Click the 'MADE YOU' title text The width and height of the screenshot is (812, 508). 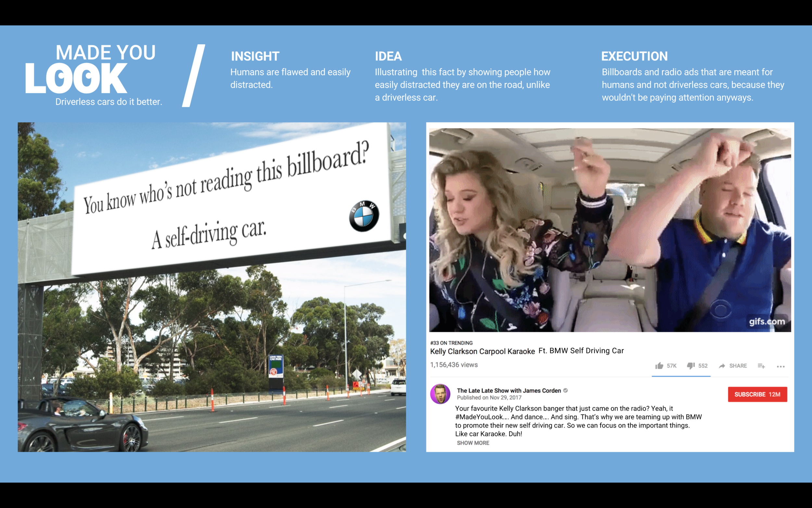106,52
